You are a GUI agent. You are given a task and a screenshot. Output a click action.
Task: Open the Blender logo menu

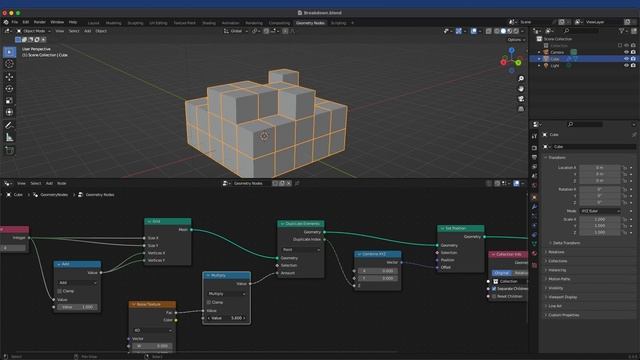click(6, 22)
